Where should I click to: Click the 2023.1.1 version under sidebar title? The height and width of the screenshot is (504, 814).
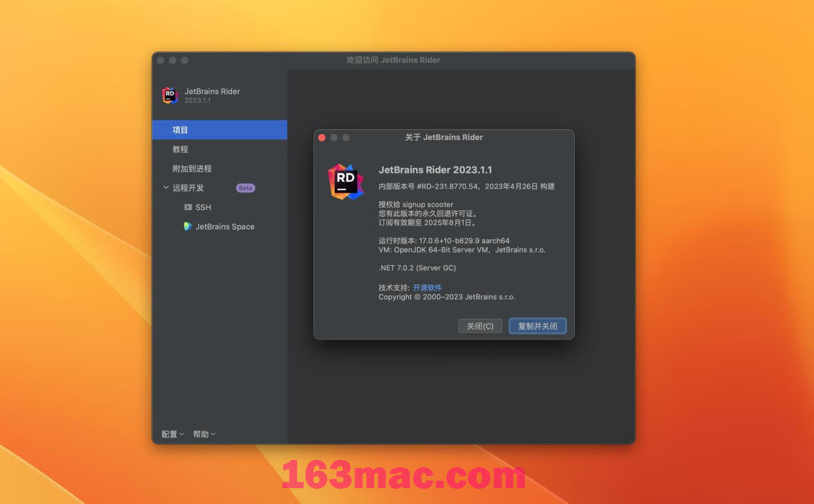coord(197,101)
